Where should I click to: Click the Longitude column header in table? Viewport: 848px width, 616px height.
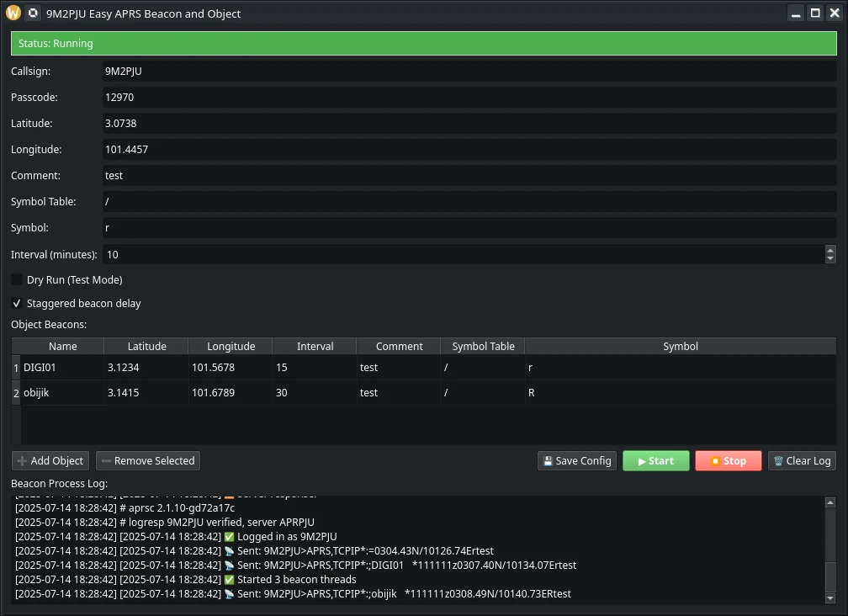click(x=231, y=346)
